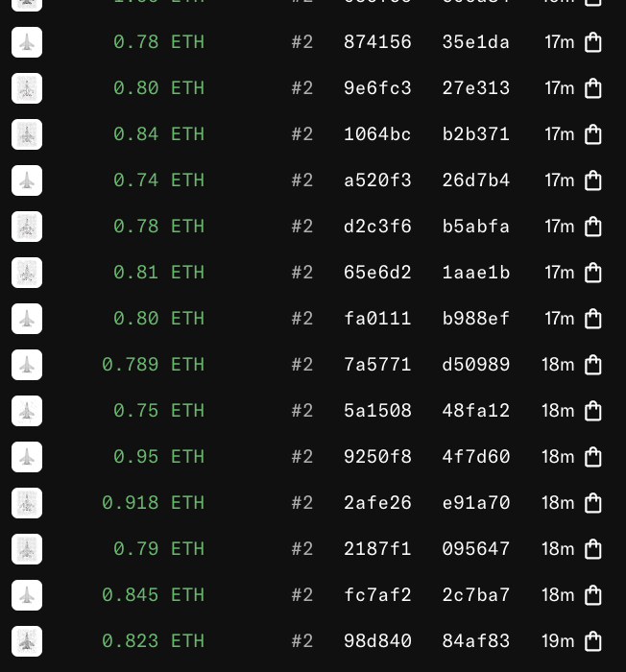Click address 35e1da
The width and height of the screenshot is (626, 672).
(476, 42)
